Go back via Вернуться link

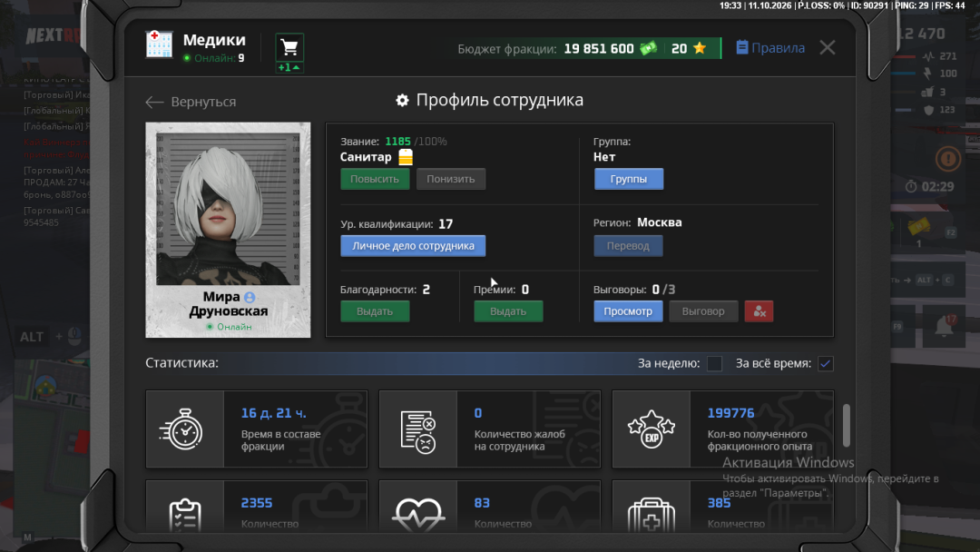[x=203, y=102]
